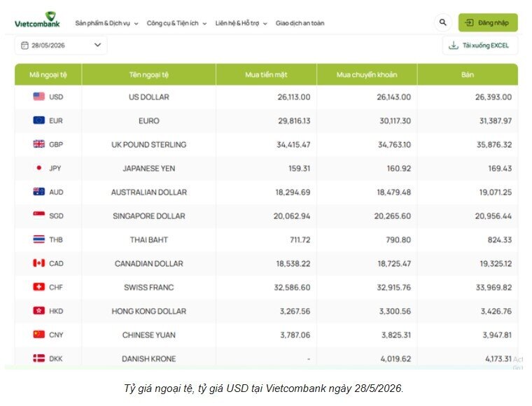The width and height of the screenshot is (532, 406).
Task: Select the SWISS FRANC name cell
Action: click(149, 287)
